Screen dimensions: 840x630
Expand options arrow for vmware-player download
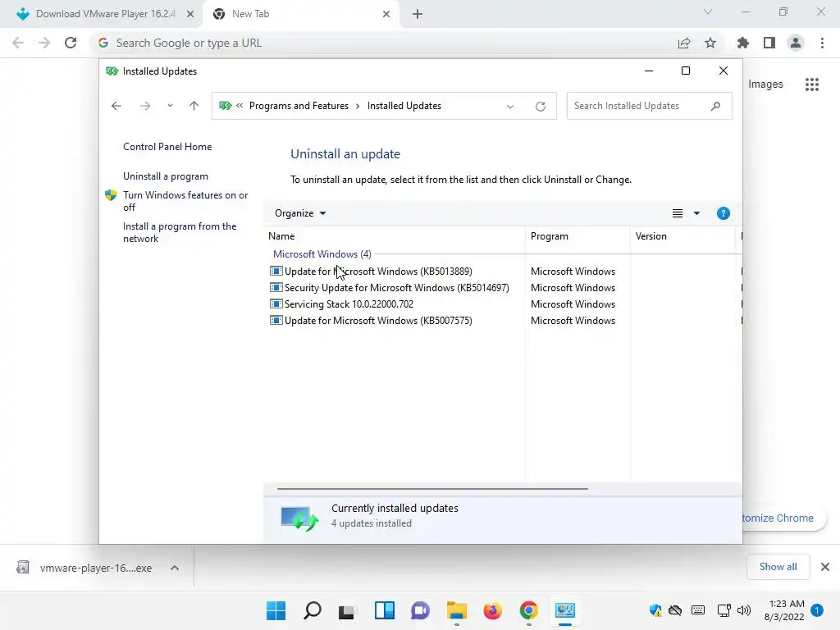click(x=175, y=568)
